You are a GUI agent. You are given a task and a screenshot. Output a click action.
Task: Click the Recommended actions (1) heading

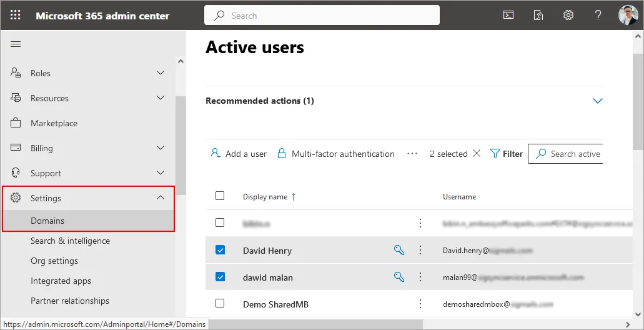tap(260, 101)
